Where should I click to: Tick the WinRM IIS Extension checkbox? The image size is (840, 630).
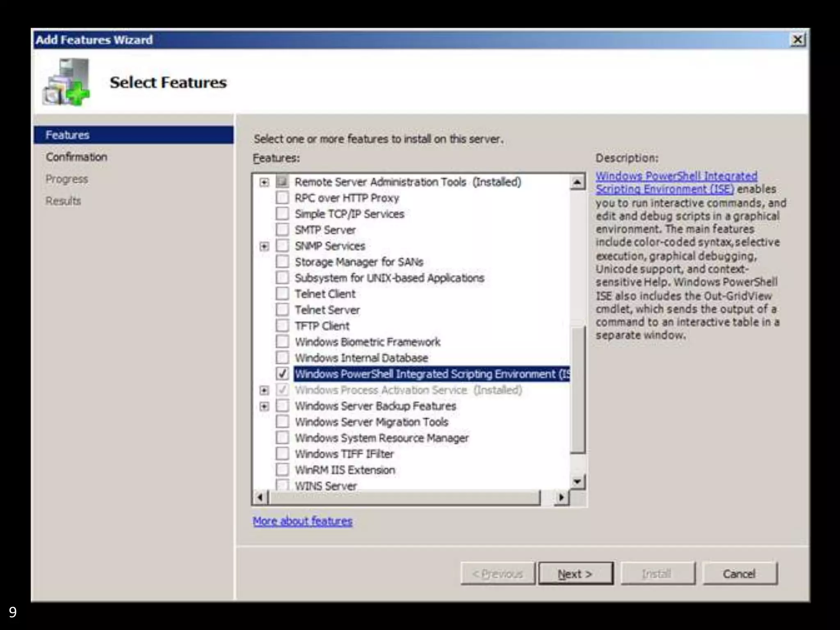[282, 470]
